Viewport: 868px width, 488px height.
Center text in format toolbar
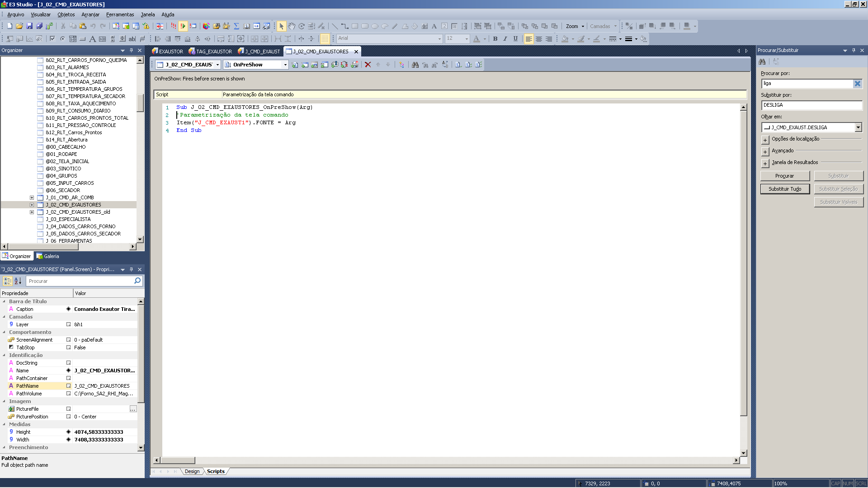click(x=538, y=39)
